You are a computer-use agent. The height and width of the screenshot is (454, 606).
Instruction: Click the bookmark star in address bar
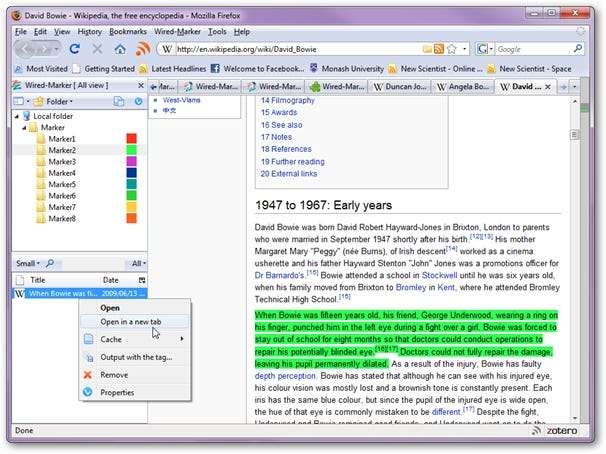pos(452,49)
